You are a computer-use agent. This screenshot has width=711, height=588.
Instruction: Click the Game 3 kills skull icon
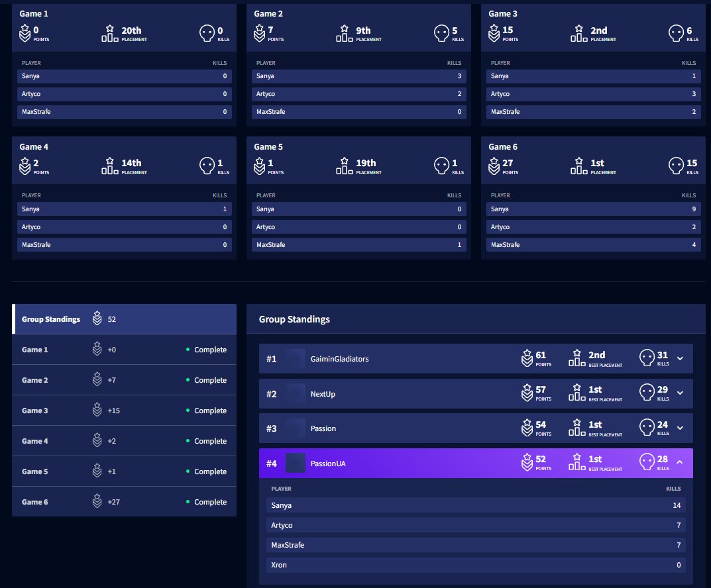click(x=676, y=33)
